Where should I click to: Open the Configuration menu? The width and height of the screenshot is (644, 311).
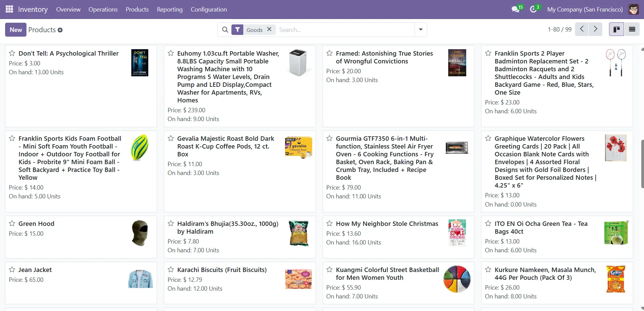tap(209, 9)
